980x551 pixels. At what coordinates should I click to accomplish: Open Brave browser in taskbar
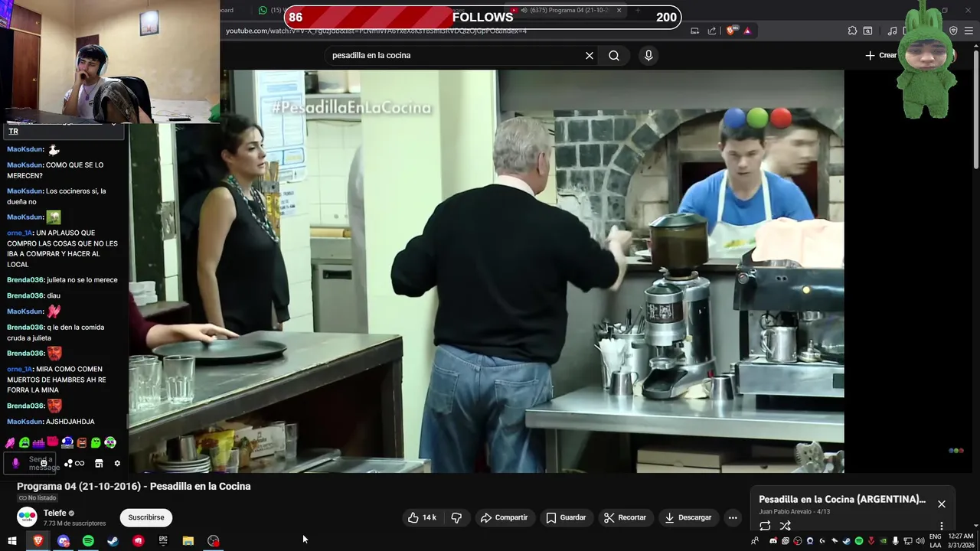[38, 541]
